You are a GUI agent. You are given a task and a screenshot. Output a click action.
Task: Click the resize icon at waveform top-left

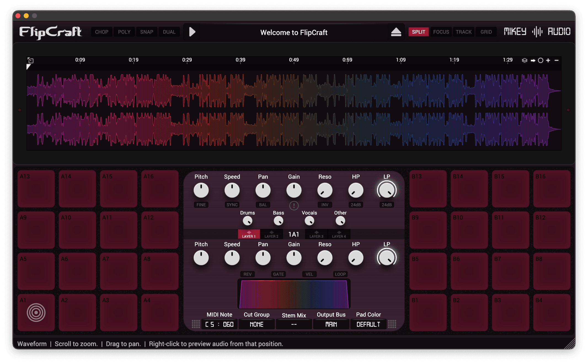pos(31,60)
